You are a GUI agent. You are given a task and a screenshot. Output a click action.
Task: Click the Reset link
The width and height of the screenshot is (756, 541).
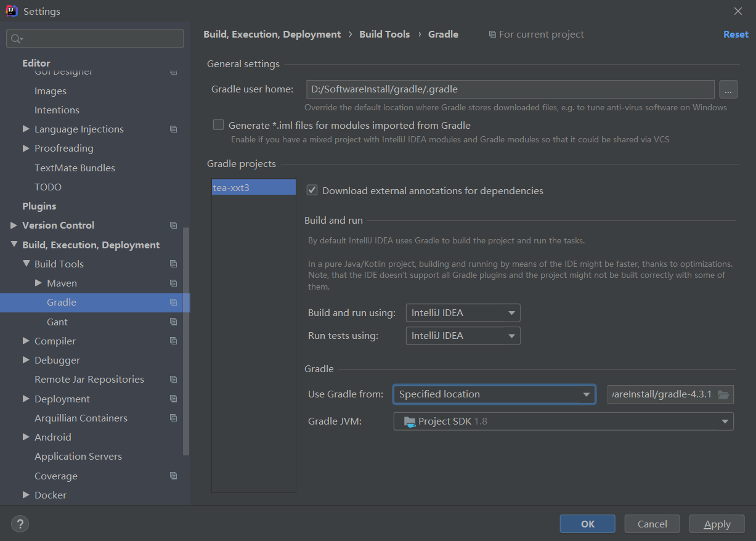[736, 35]
